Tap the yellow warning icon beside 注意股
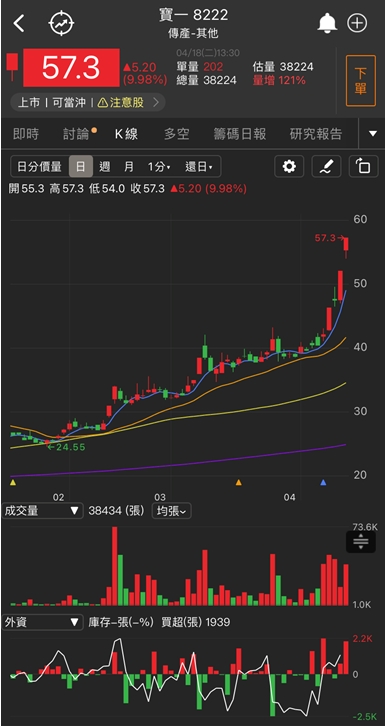The height and width of the screenshot is (726, 385). (x=103, y=102)
